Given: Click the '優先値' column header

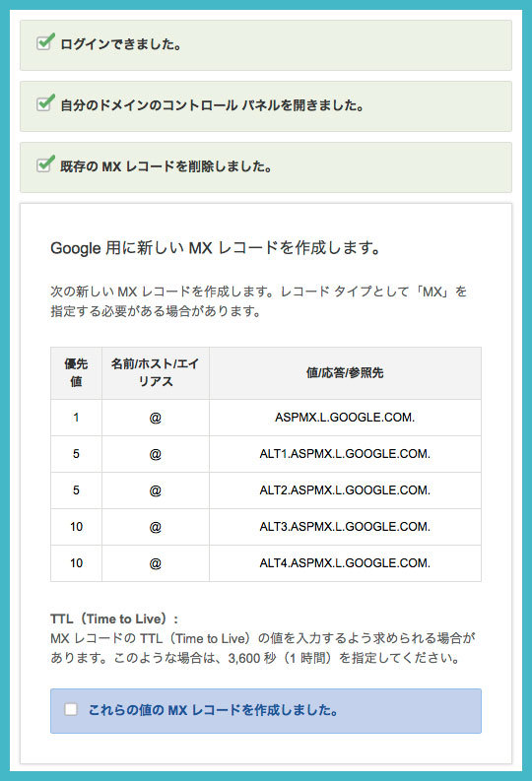Looking at the screenshot, I should tap(76, 373).
